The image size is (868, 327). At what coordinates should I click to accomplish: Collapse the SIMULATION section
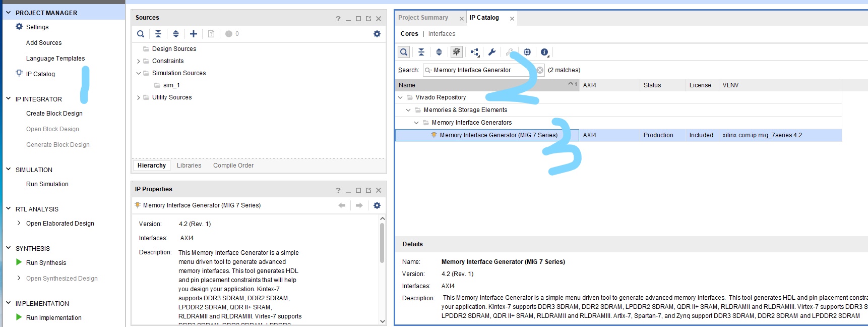coord(8,170)
